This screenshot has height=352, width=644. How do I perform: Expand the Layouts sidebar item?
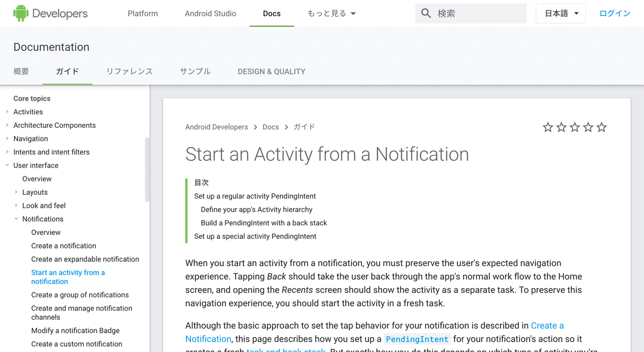16,192
